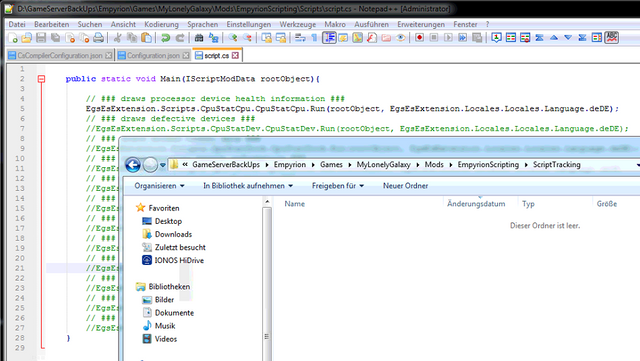Image resolution: width=640 pixels, height=361 pixels.
Task: Open the Freigeben für dropdown
Action: point(338,186)
